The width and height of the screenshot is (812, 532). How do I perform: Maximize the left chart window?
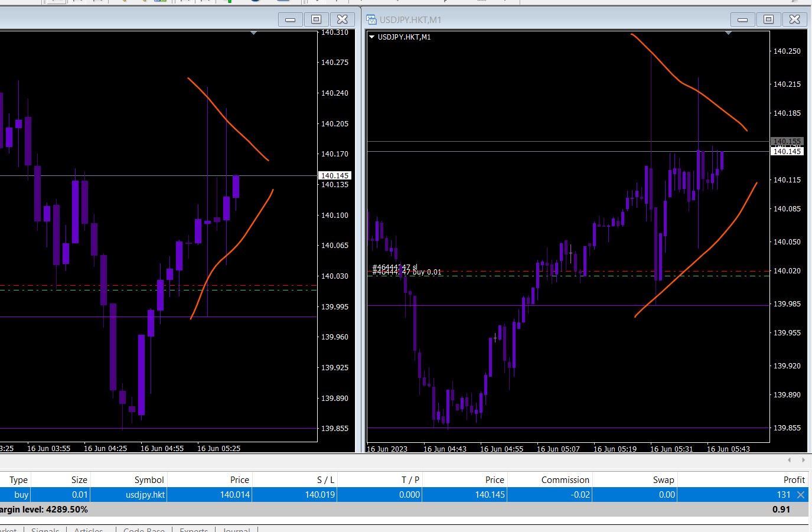click(x=316, y=19)
